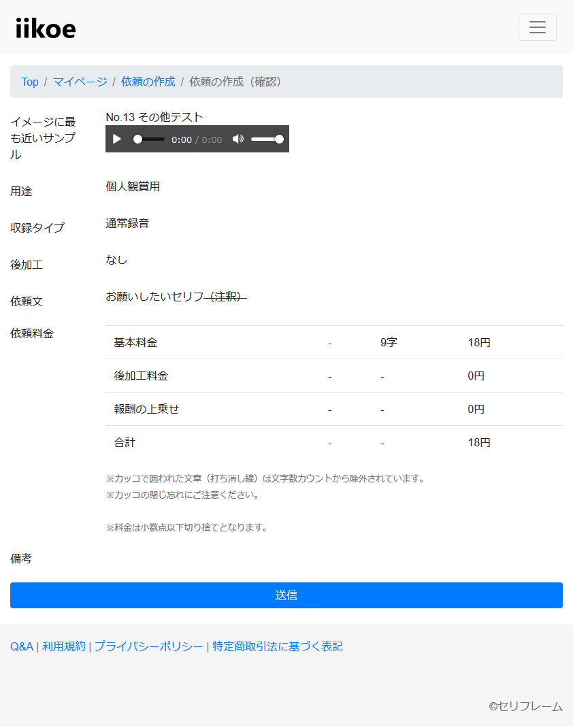Click the iikoe logo

[x=46, y=29]
